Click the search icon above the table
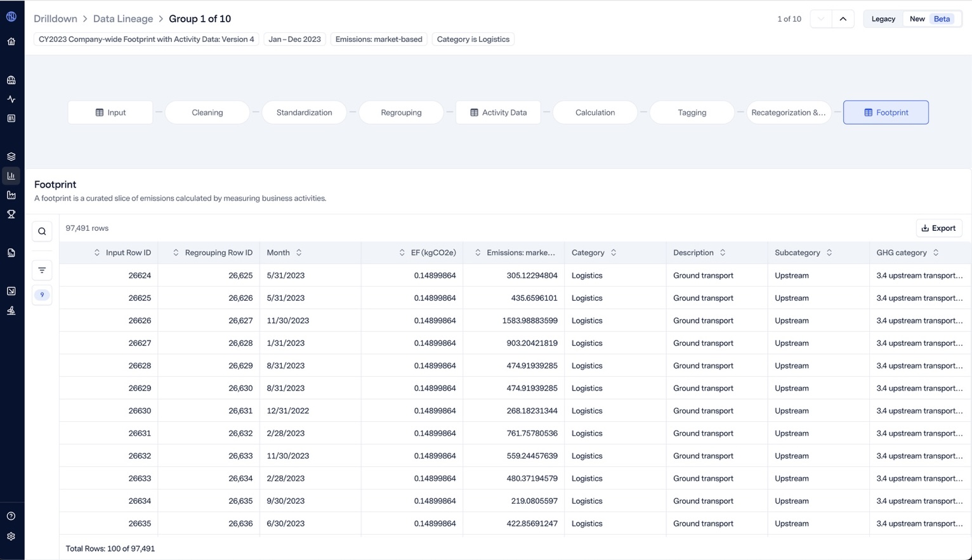Screen dimensions: 972x560 (x=42, y=231)
